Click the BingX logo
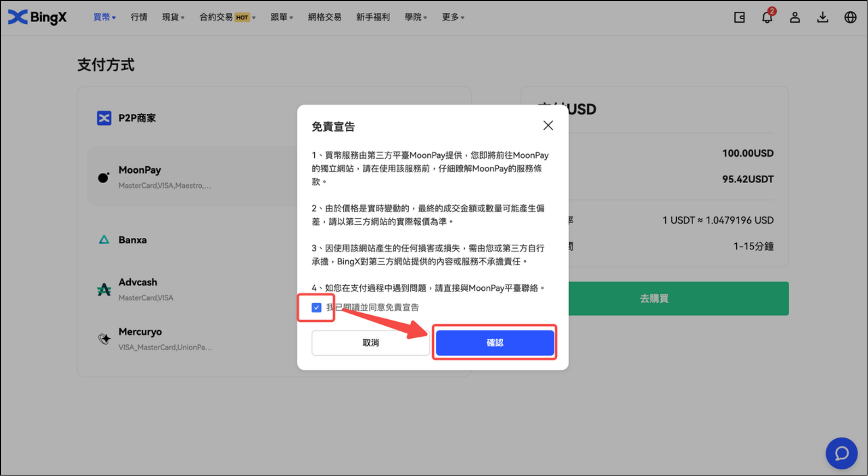This screenshot has height=476, width=868. 37,17
